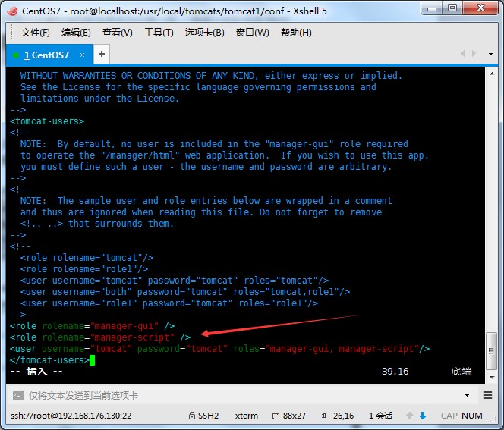Click the manager-gui role line

[93, 326]
